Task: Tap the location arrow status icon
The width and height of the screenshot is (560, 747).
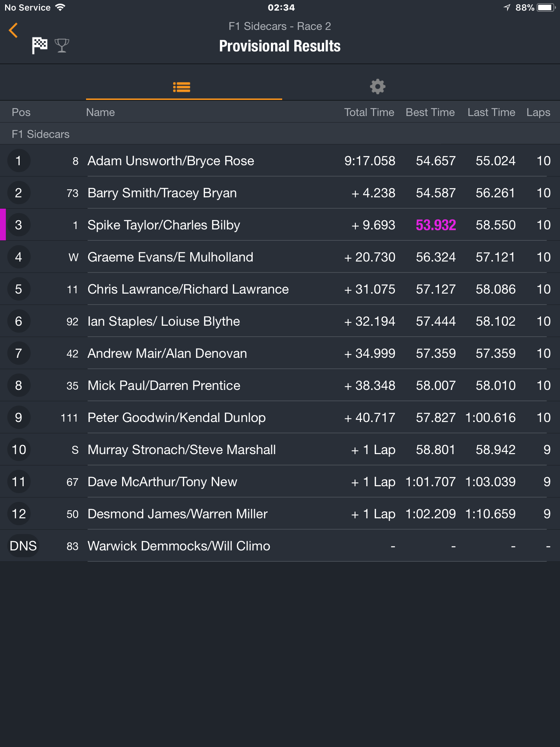Action: tap(507, 8)
